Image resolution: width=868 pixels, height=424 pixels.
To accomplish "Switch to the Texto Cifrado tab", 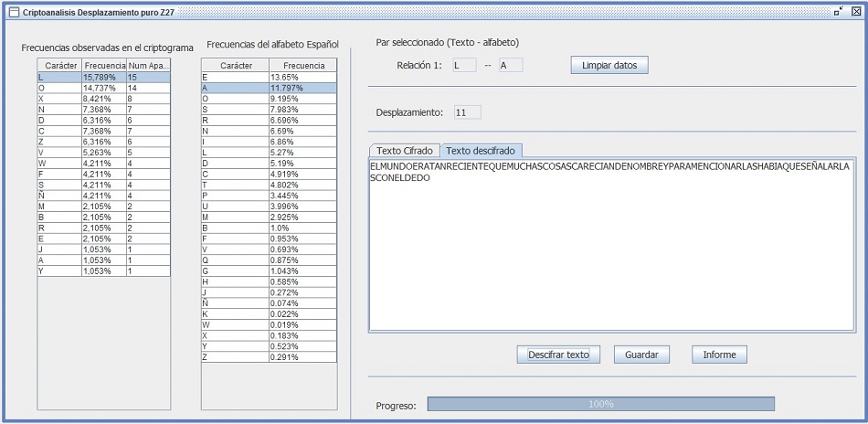I will (x=404, y=151).
